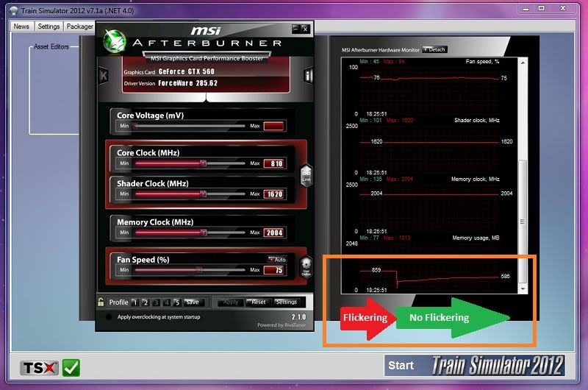Enable apply overclocking at system startup
The height and width of the screenshot is (390, 588).
(x=110, y=316)
